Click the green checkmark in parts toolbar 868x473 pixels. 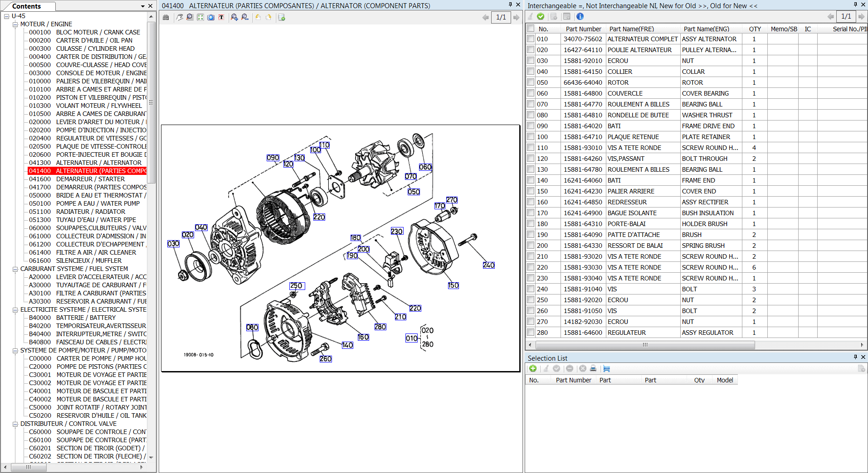click(x=541, y=16)
